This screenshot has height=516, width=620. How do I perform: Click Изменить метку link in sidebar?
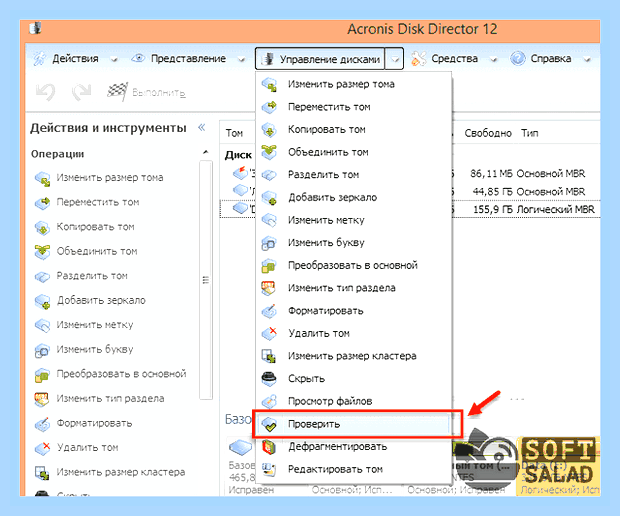pos(95,325)
